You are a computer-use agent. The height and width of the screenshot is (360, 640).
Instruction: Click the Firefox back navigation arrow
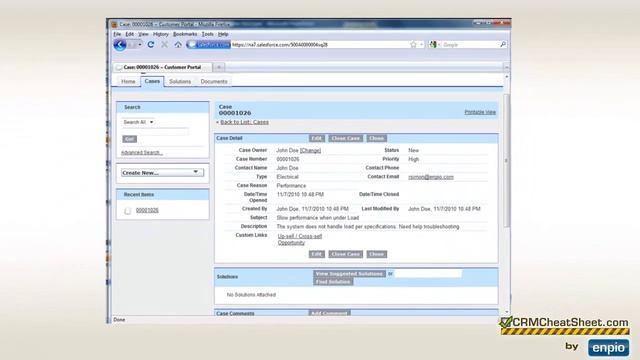(120, 44)
